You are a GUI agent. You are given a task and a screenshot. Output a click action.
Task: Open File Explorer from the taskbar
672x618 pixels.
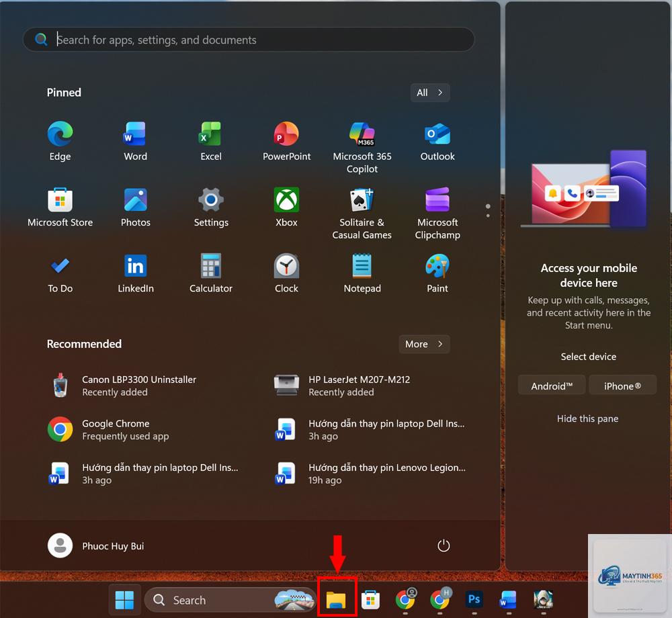337,600
